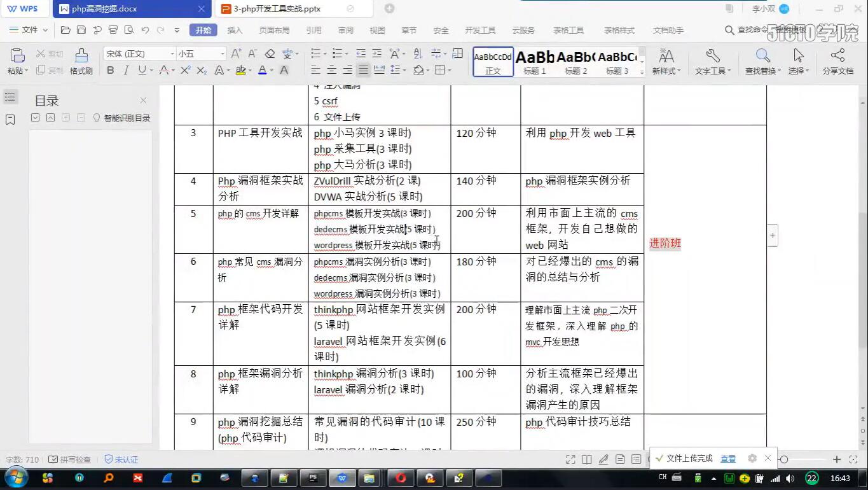Switch to the 表格工具 ribbon tab
868x490 pixels.
pyautogui.click(x=568, y=30)
